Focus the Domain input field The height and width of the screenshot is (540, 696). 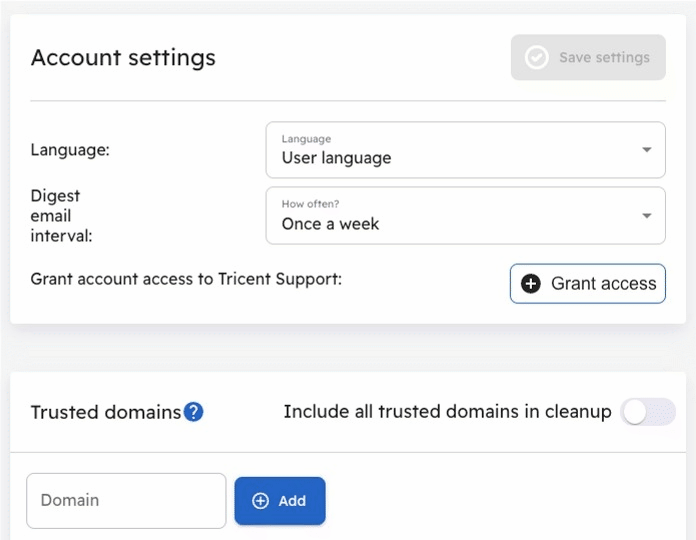(127, 501)
